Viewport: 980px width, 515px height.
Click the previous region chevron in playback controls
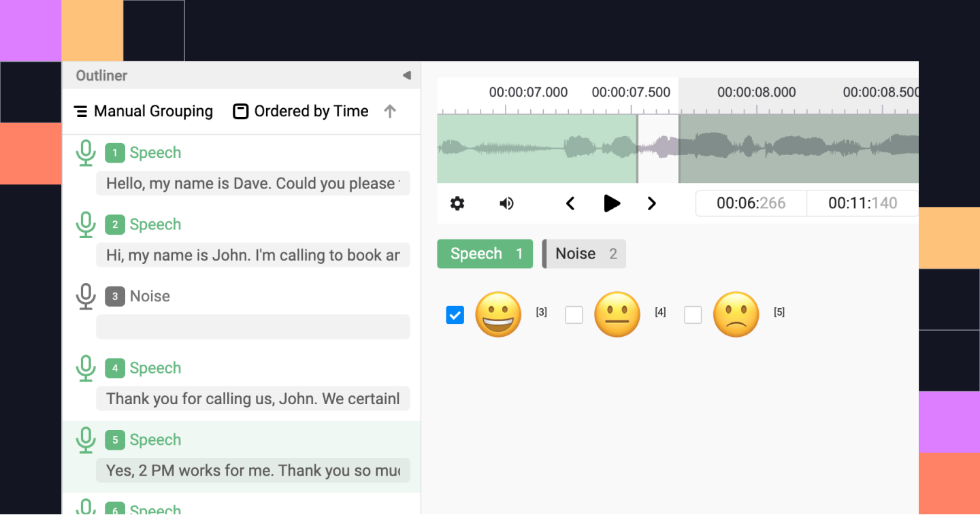click(x=570, y=203)
